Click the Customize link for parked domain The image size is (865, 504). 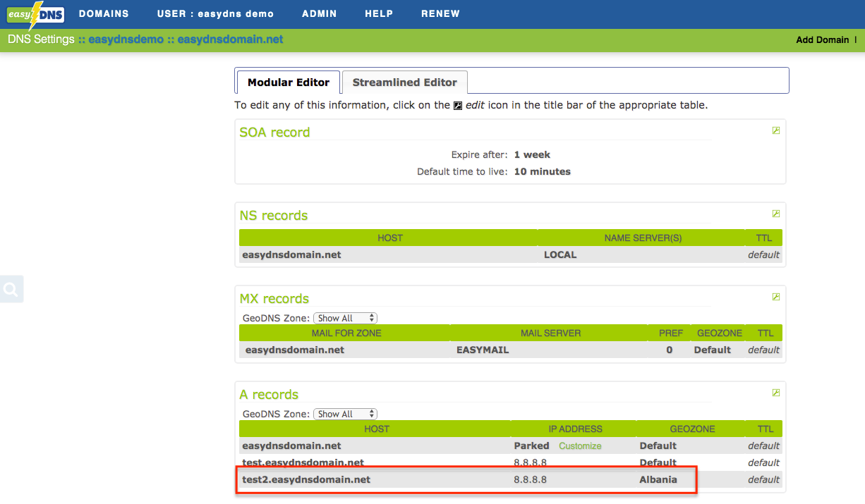click(x=580, y=446)
